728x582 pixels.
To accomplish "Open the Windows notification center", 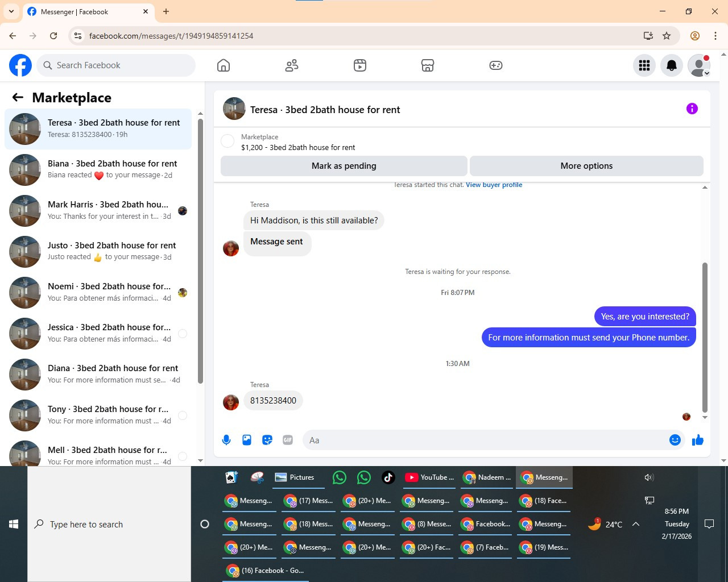I will click(709, 524).
